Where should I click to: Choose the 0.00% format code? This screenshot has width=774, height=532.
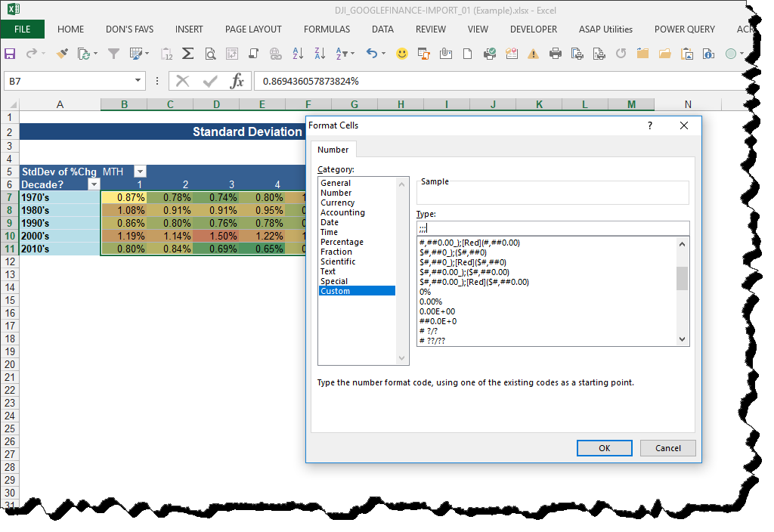[431, 302]
